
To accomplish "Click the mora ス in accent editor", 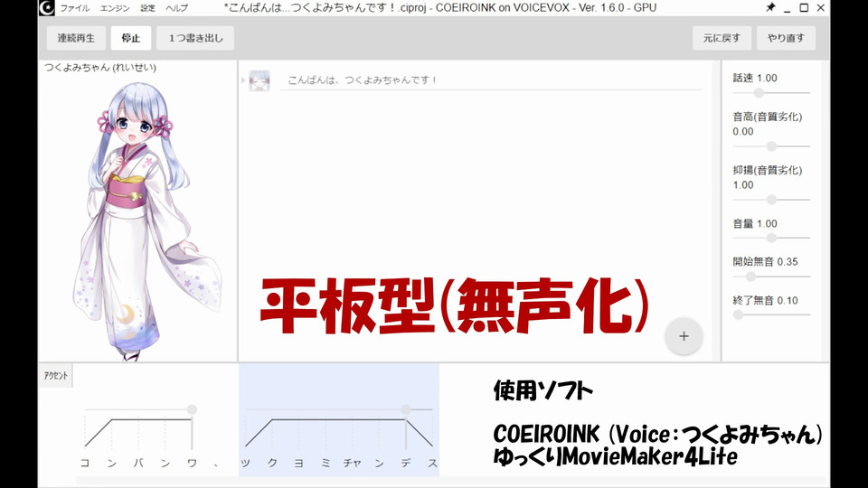I will 432,463.
